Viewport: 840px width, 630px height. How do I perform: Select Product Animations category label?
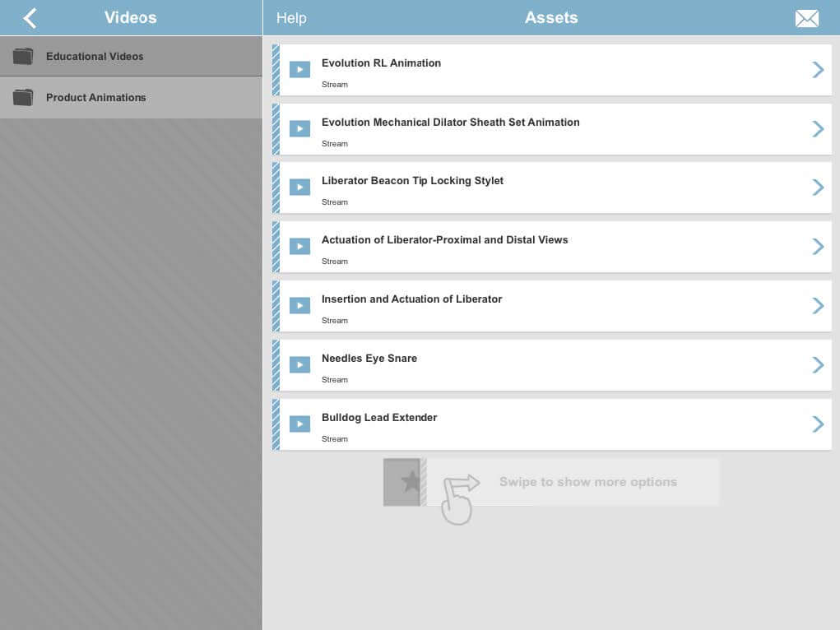(x=95, y=98)
